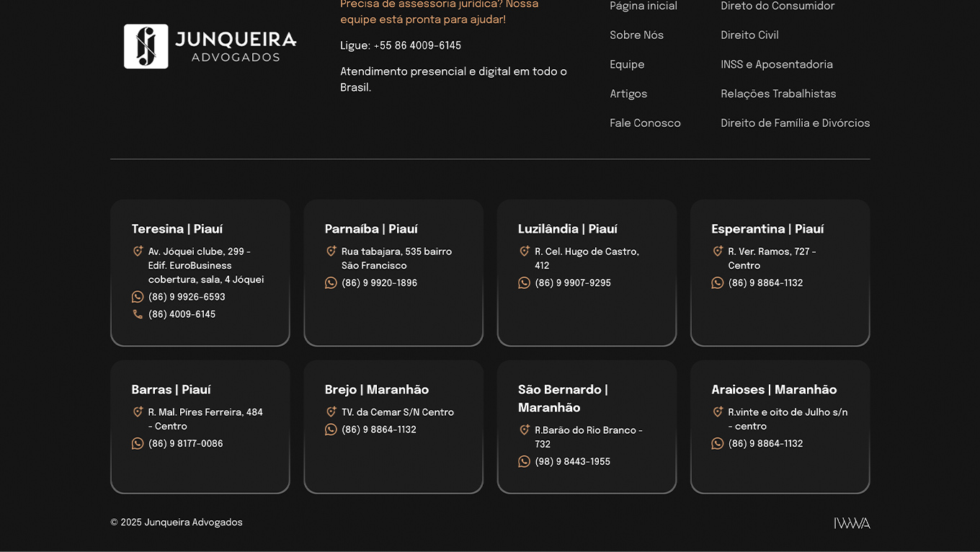Click the Esperantina Piauí office card
Screen dimensions: 980x552
(780, 274)
